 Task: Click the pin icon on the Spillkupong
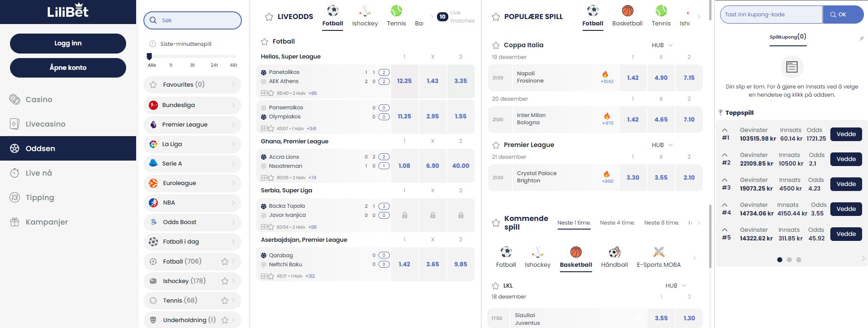coord(861,39)
